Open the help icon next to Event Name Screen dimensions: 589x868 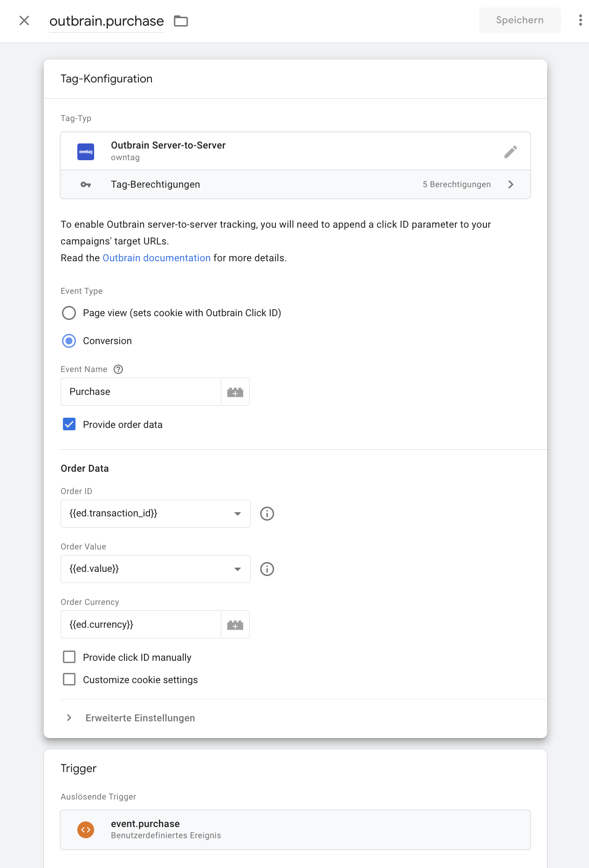118,369
